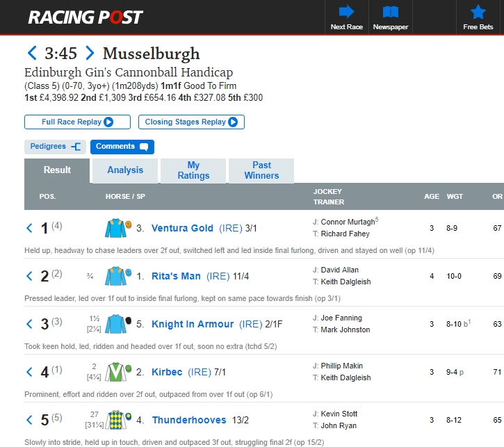Click Knight In Armour's 2/1F price
The image size is (504, 447).
pos(273,324)
